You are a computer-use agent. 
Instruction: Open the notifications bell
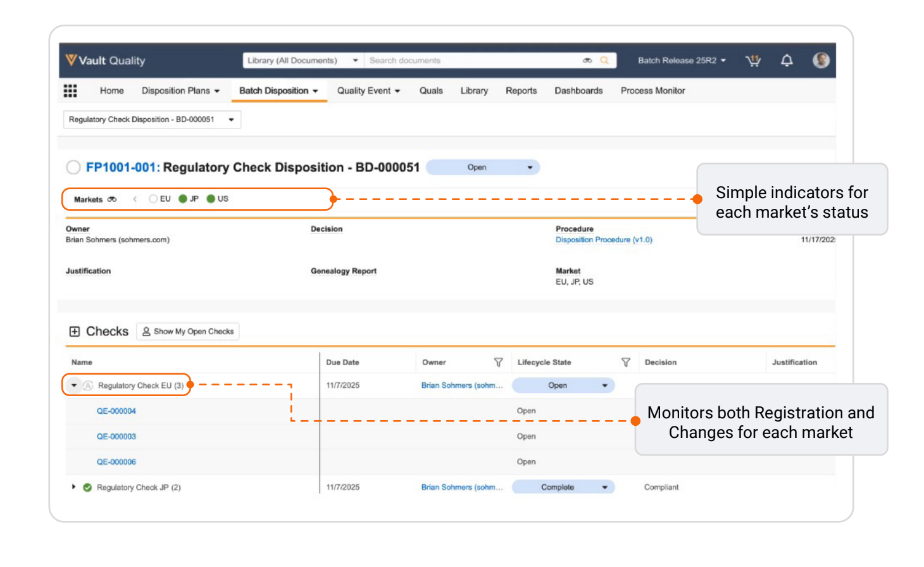(787, 60)
